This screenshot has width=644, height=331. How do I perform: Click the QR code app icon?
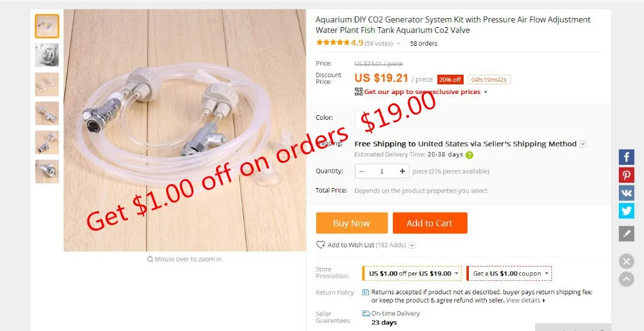tap(359, 91)
